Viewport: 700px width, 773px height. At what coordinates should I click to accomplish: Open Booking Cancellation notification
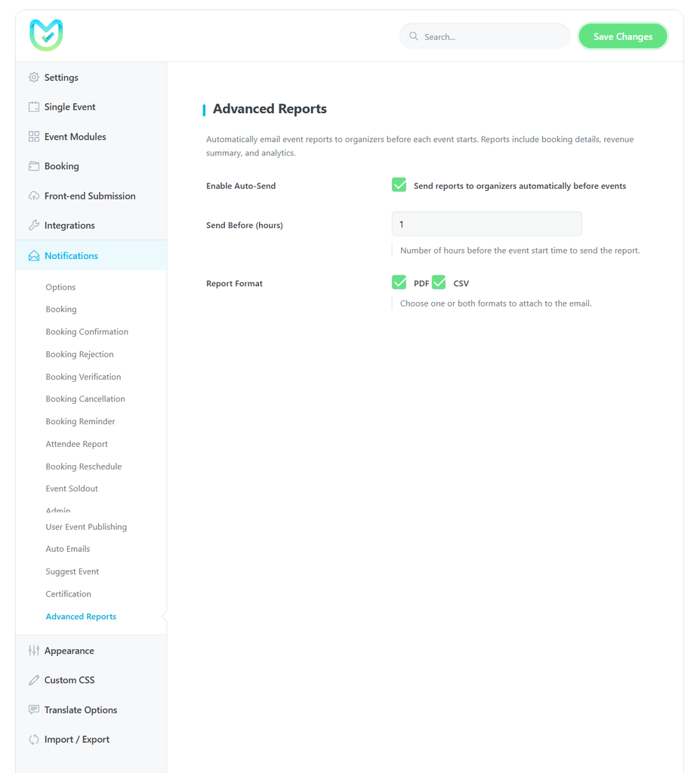pos(85,399)
